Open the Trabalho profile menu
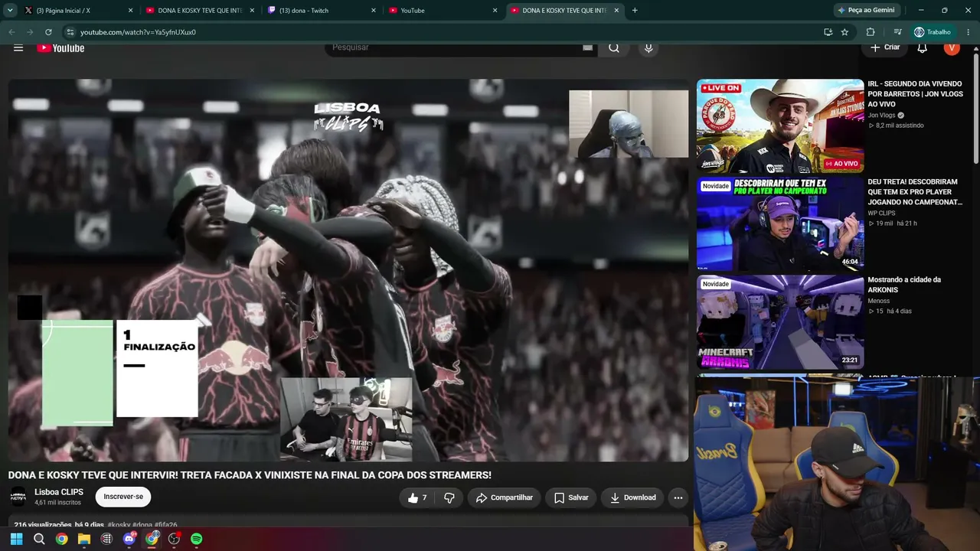This screenshot has width=980, height=551. click(932, 32)
